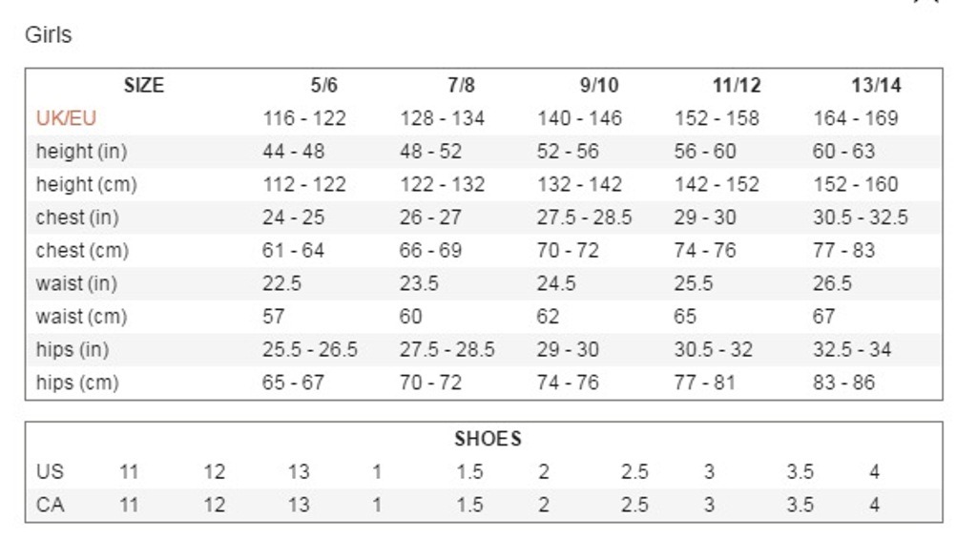Click the SIZE header label
The height and width of the screenshot is (560, 977).
click(x=144, y=85)
